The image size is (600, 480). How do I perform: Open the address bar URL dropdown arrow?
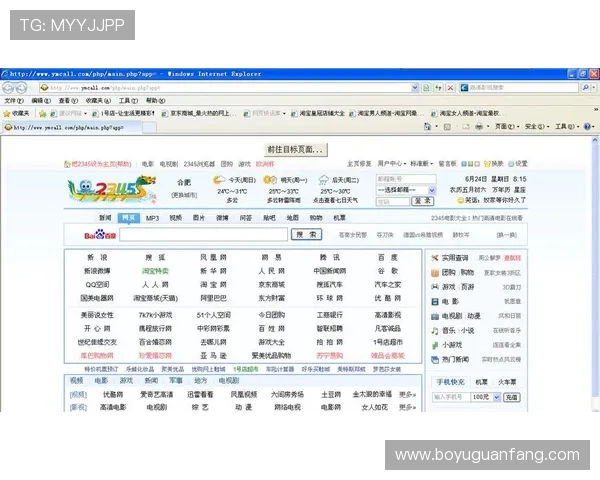coord(415,88)
